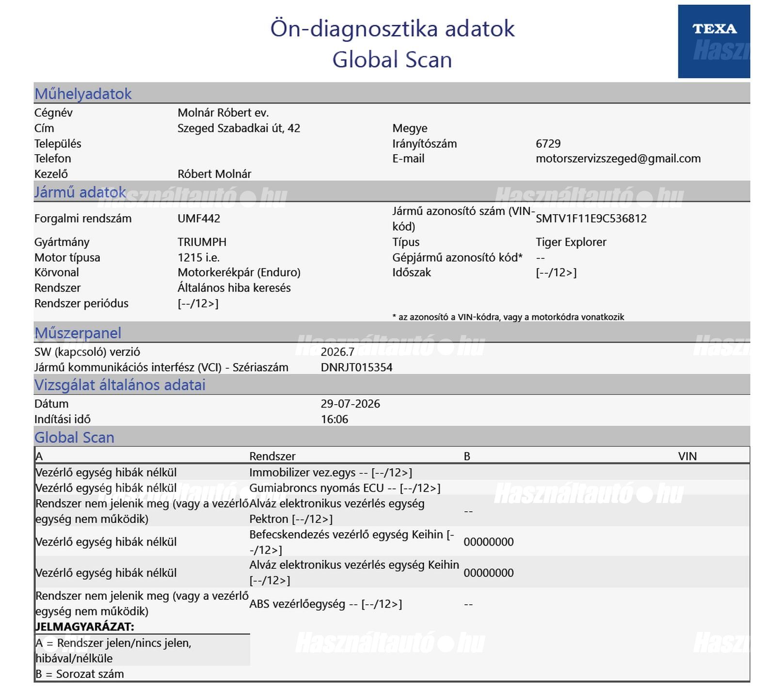Click the start time "16:06"
Viewport: 784px width, 692px height.
(x=335, y=420)
